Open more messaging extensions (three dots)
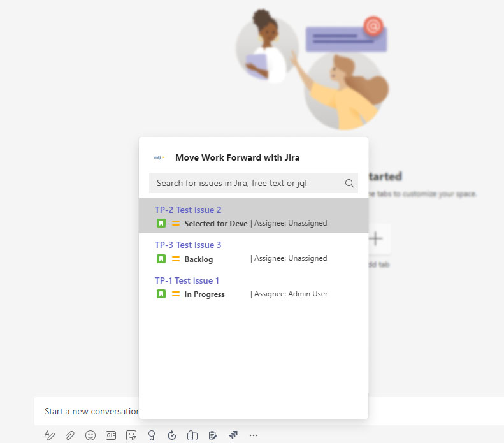The height and width of the screenshot is (443, 504). (254, 435)
